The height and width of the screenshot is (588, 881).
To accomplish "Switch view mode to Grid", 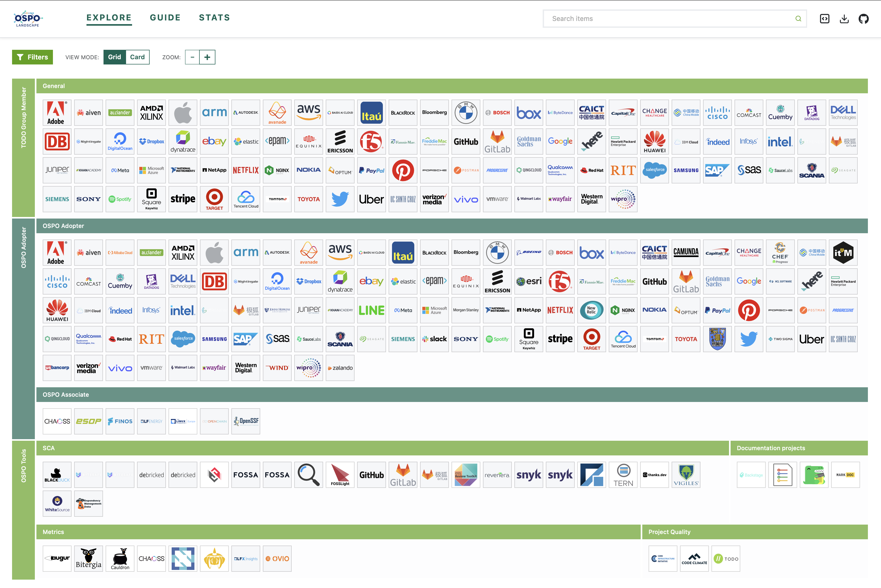I will pos(115,57).
